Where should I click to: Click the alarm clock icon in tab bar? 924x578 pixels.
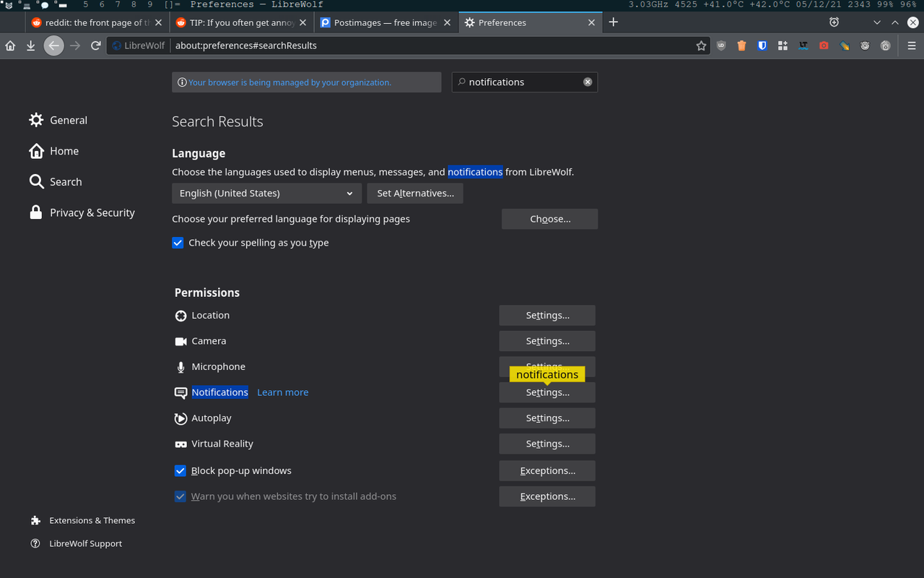(x=834, y=22)
